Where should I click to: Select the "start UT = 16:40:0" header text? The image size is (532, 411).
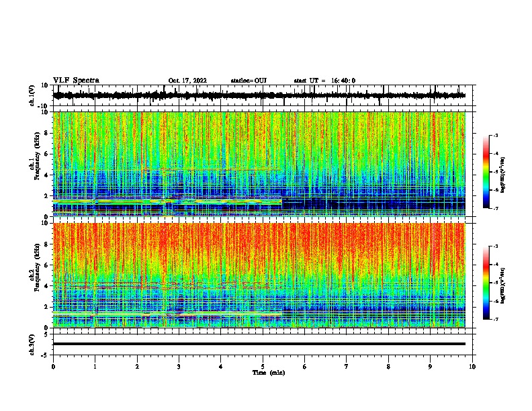coord(324,81)
